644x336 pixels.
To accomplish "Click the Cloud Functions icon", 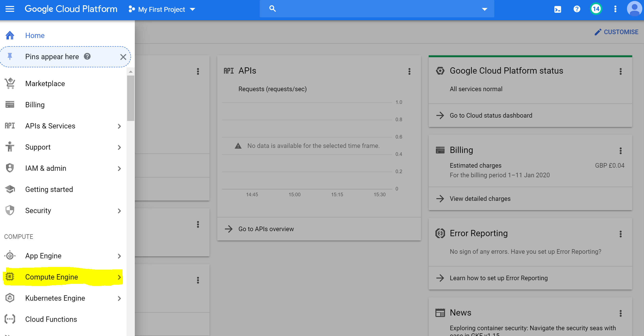I will 10,319.
